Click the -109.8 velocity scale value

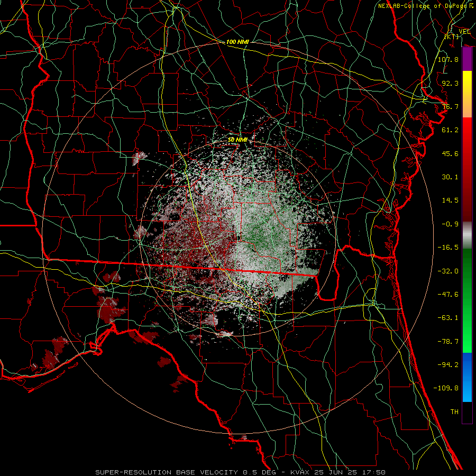coord(446,388)
